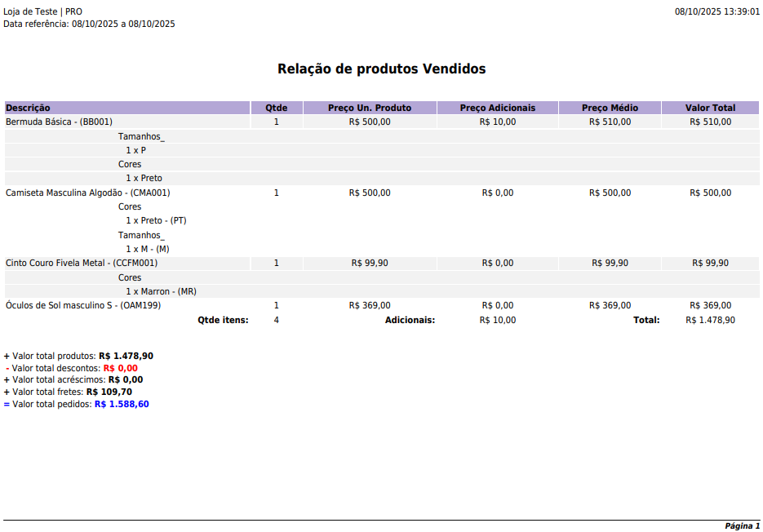The width and height of the screenshot is (763, 532).
Task: Select the blue total pedidos value R$ 1.588,60
Action: pyautogui.click(x=122, y=404)
